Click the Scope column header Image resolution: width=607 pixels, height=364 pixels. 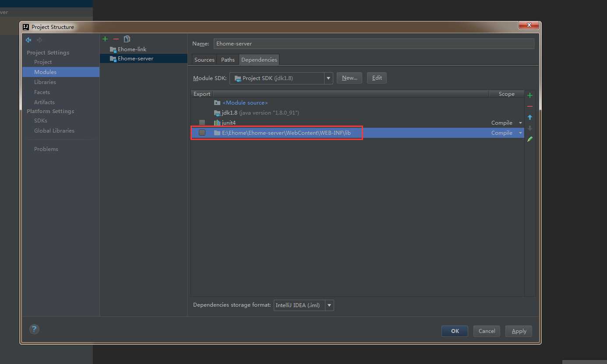(x=506, y=94)
